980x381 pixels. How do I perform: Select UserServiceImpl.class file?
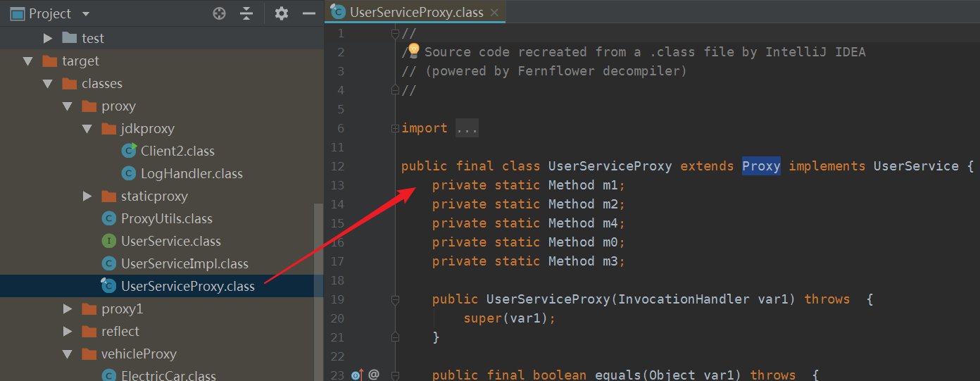tap(184, 263)
